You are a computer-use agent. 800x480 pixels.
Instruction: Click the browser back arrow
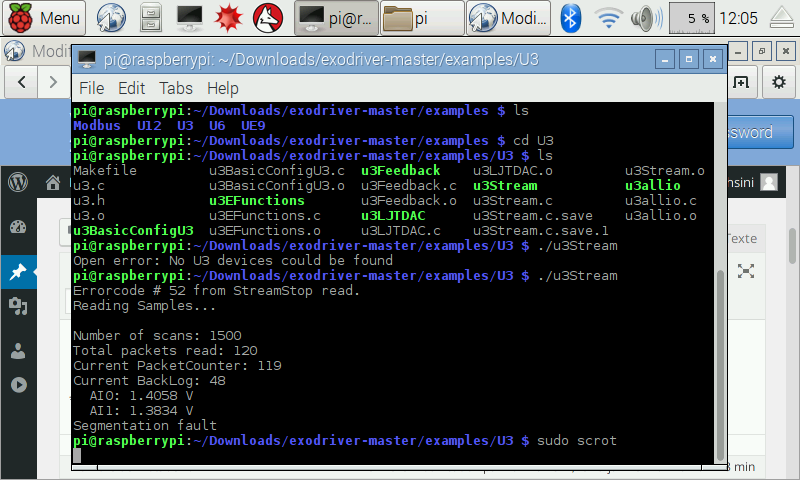[x=21, y=82]
